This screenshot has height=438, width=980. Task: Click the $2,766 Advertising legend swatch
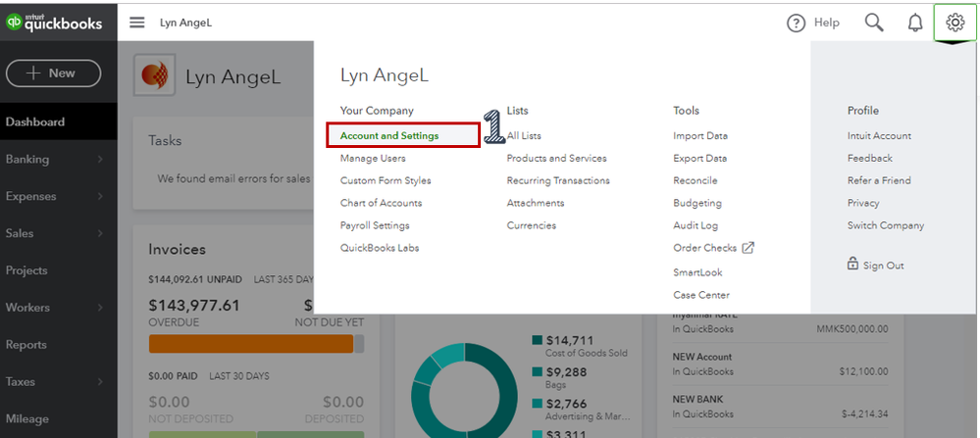point(537,404)
